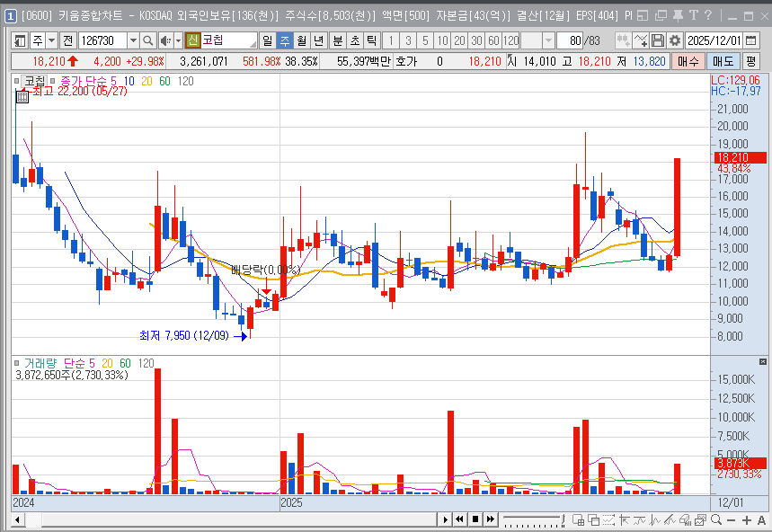Click the 120 interval button
Screen dimensions: 772x532
[x=511, y=40]
